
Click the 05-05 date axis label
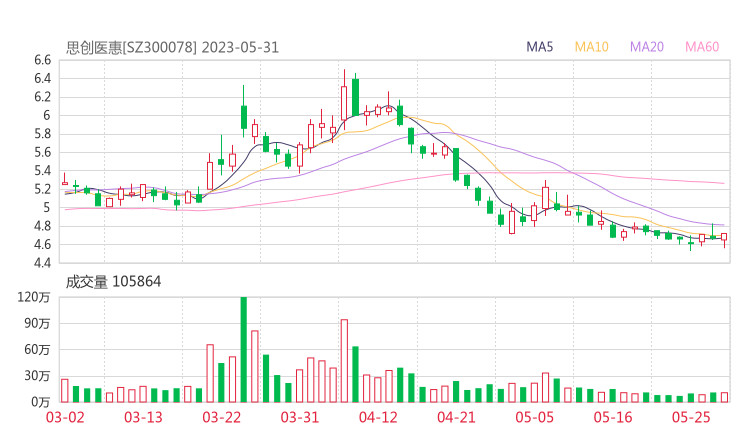coord(535,417)
